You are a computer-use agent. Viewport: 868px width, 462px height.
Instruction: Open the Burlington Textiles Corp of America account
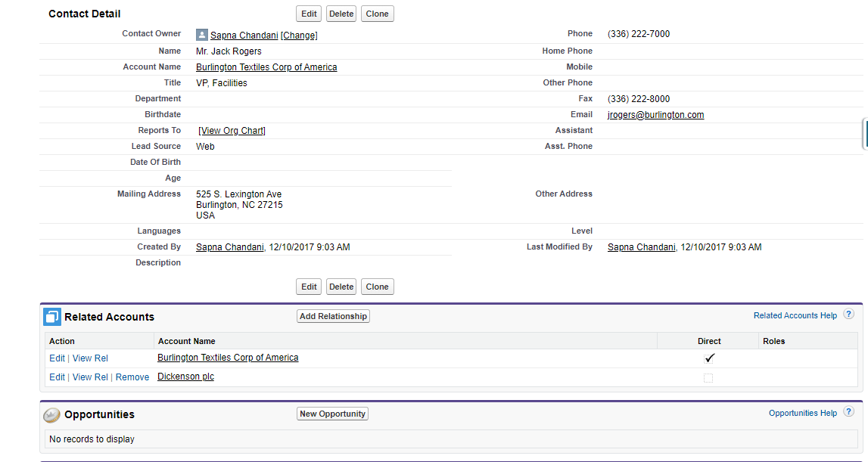point(266,67)
